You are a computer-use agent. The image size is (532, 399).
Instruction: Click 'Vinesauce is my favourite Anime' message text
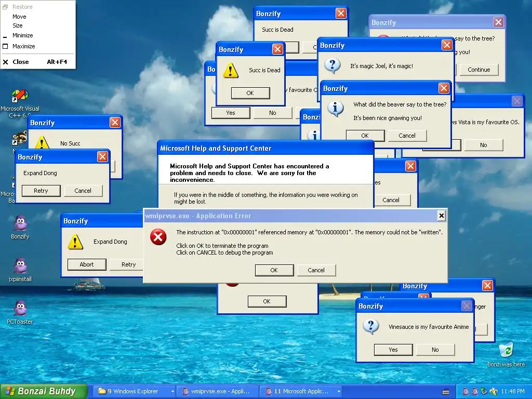tap(429, 327)
